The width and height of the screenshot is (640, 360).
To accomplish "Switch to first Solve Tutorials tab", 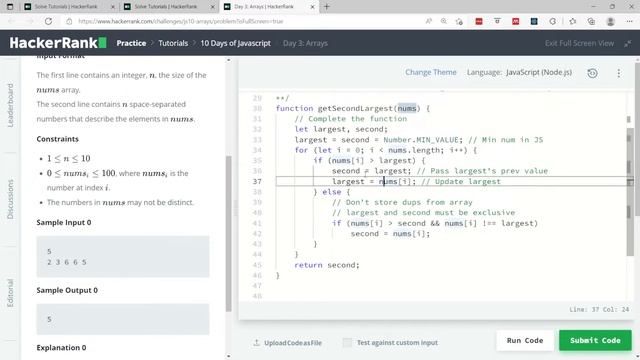I will click(x=69, y=7).
